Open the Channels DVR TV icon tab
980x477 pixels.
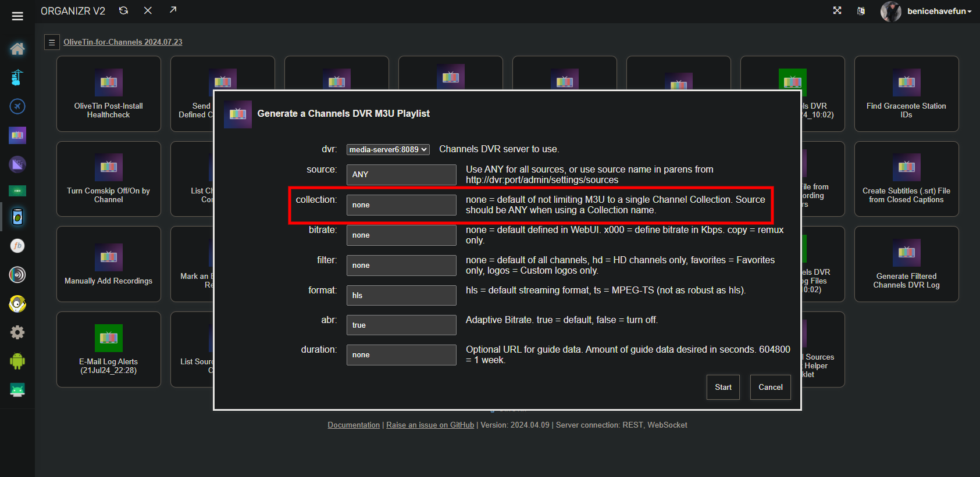pos(17,135)
